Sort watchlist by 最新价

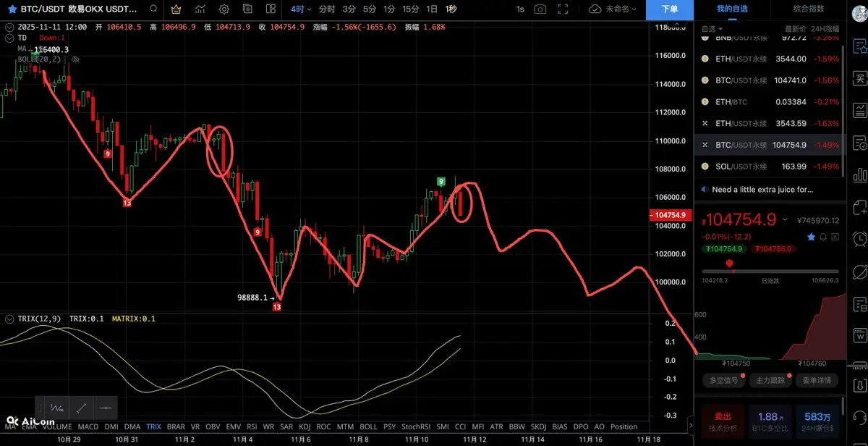pos(796,28)
